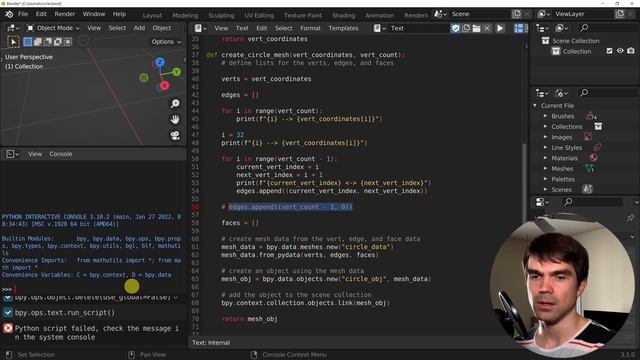Image resolution: width=640 pixels, height=360 pixels.
Task: Expand the Meshes entry
Action: click(x=545, y=168)
